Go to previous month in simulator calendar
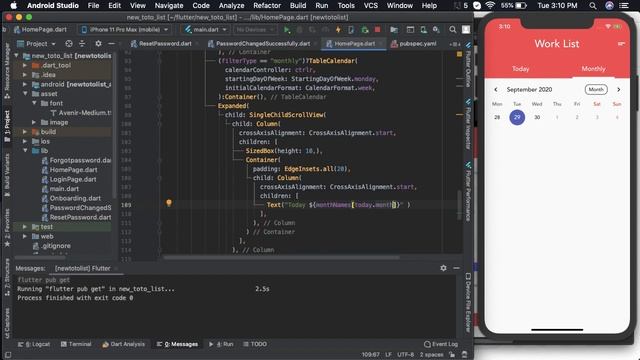This screenshot has width=640, height=360. click(x=496, y=89)
